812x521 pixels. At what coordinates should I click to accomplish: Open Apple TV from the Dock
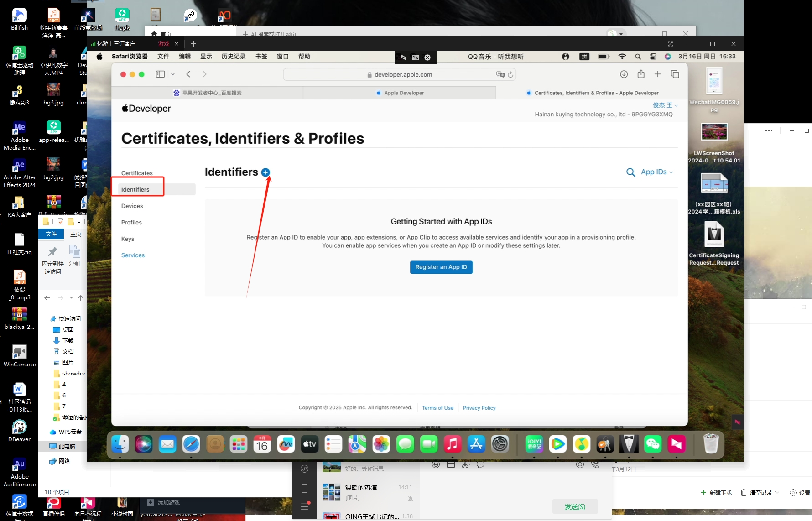(310, 444)
